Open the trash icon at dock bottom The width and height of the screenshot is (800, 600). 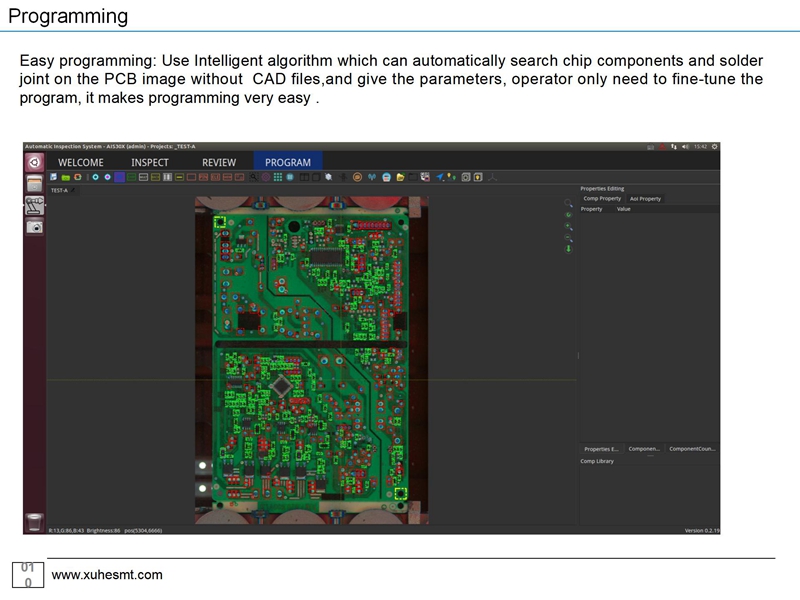pos(34,522)
